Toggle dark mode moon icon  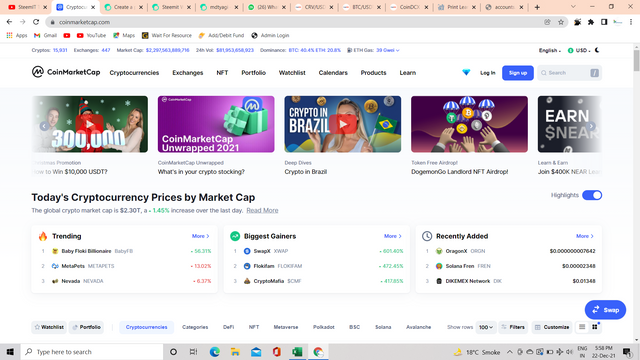point(597,50)
